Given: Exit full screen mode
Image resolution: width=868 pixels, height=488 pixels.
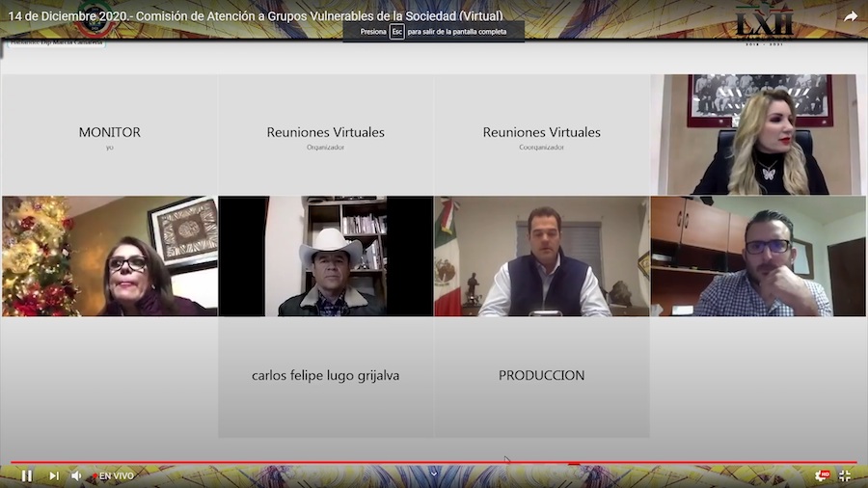Looking at the screenshot, I should tap(845, 475).
